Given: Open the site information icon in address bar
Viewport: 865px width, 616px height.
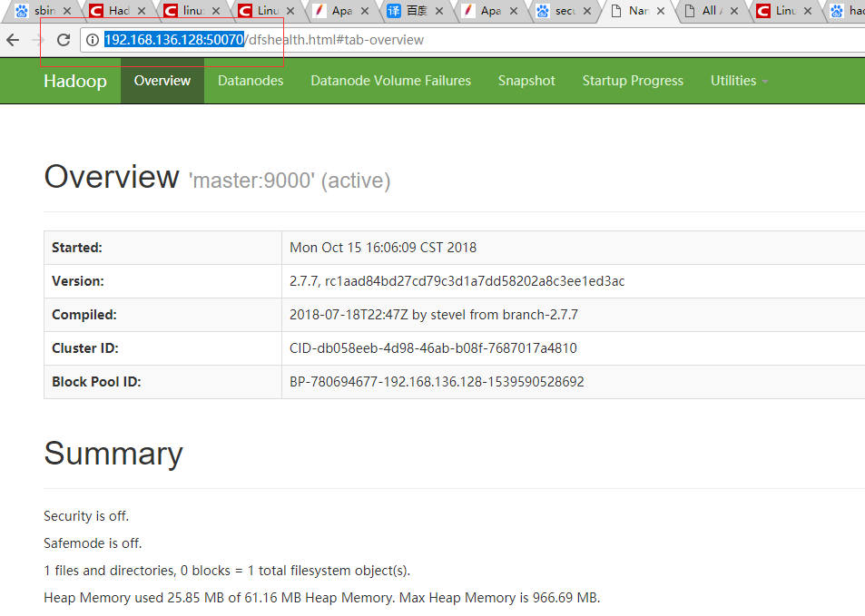Looking at the screenshot, I should tap(93, 40).
